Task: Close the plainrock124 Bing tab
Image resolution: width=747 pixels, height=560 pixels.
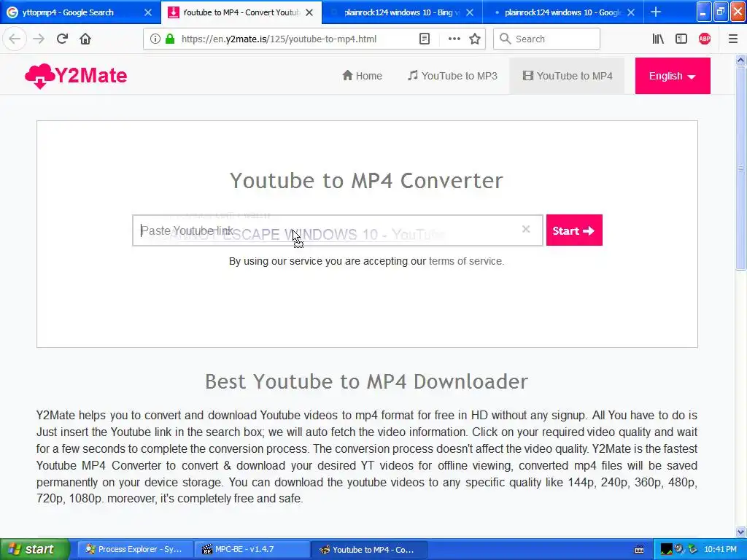Action: pyautogui.click(x=470, y=12)
